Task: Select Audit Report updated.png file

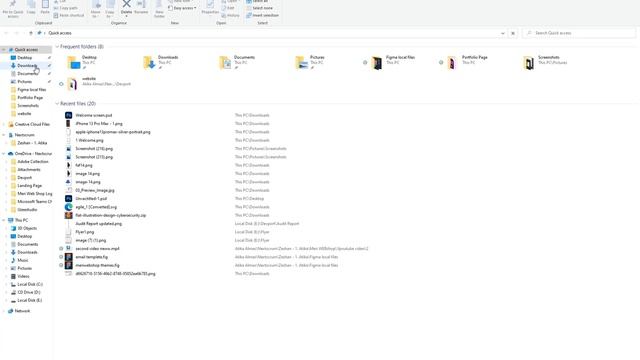Action: [98, 224]
